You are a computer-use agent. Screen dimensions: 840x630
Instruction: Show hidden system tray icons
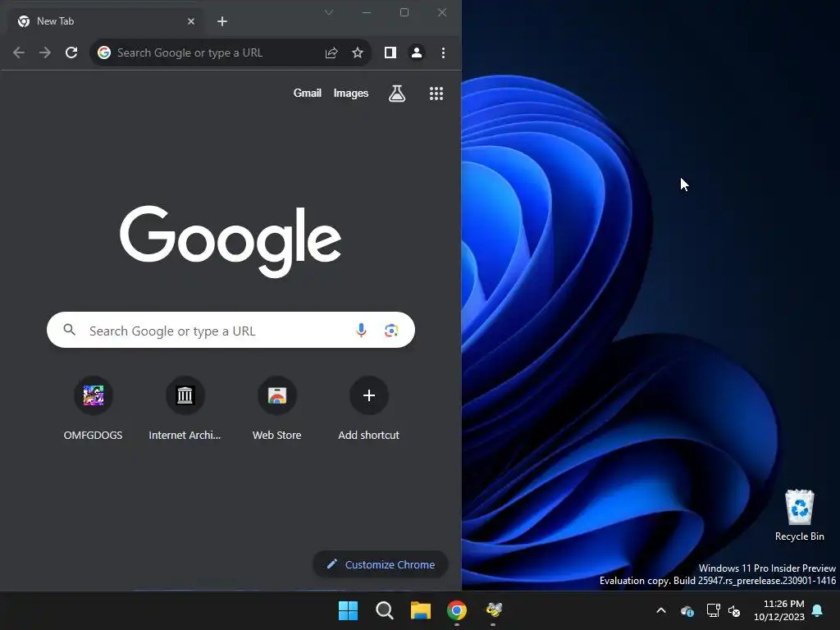[x=661, y=610]
